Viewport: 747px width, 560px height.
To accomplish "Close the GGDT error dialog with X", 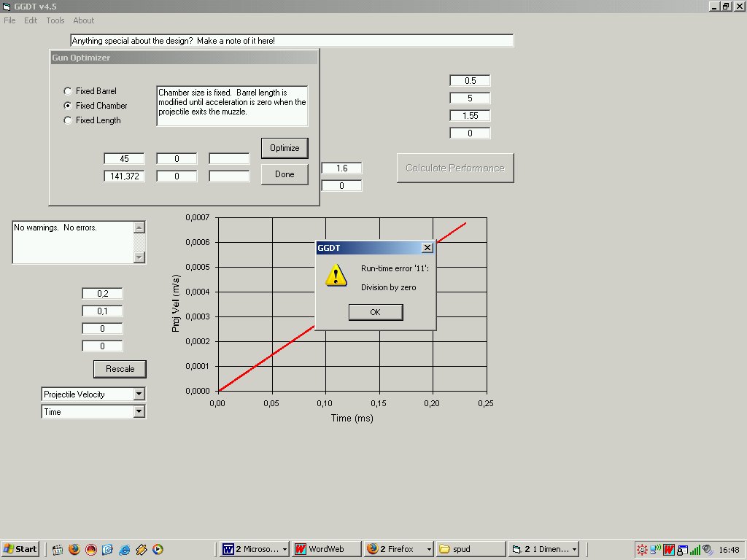I will (427, 248).
